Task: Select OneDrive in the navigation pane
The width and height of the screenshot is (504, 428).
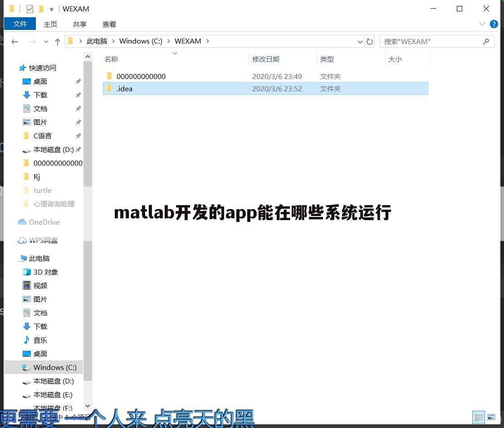Action: (x=44, y=222)
